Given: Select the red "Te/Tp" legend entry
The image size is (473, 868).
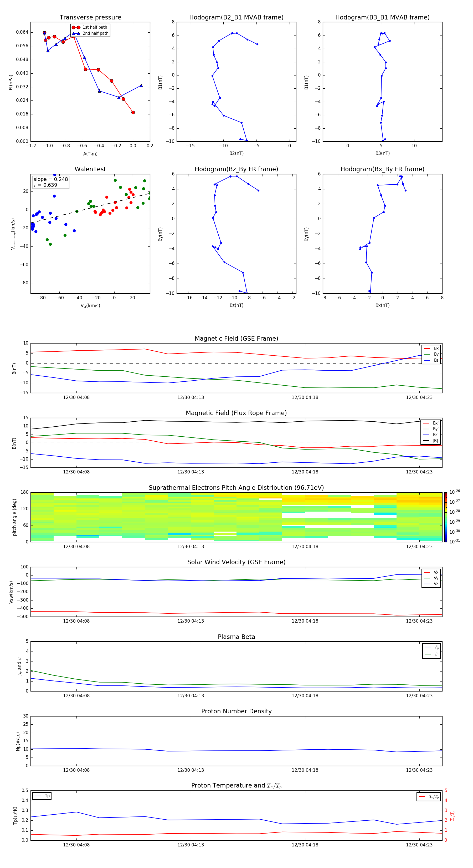Looking at the screenshot, I should [x=429, y=796].
